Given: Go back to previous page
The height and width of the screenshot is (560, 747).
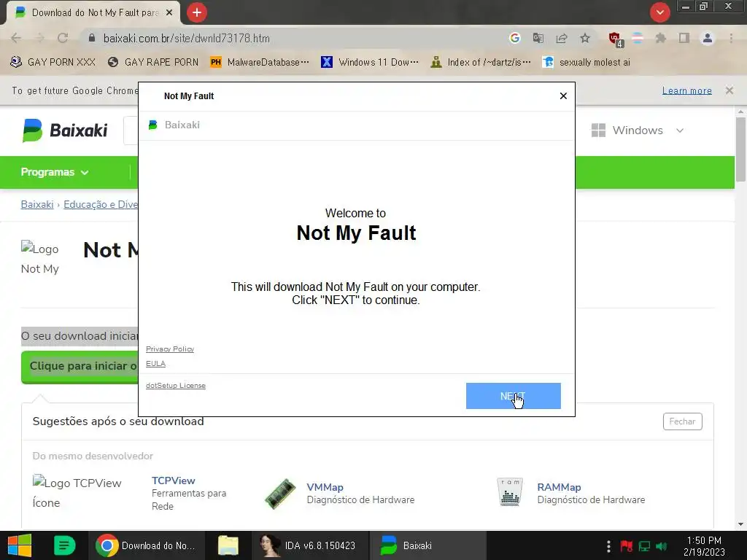Looking at the screenshot, I should click(16, 38).
